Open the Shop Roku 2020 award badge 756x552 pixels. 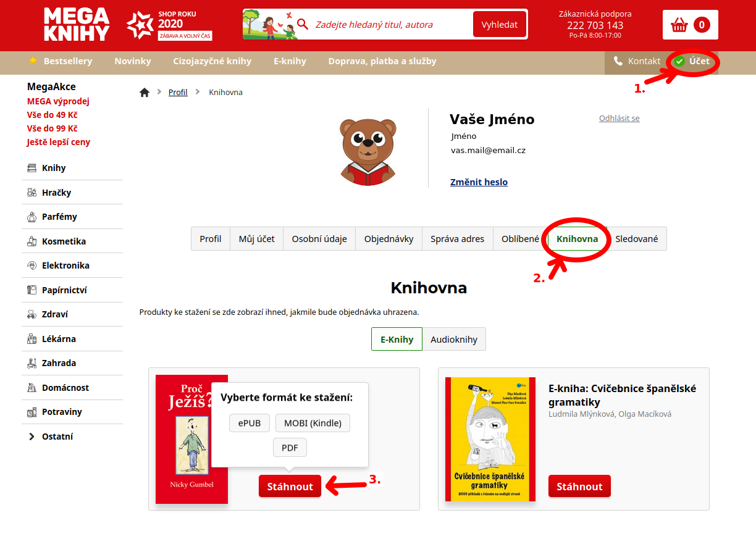tap(169, 25)
